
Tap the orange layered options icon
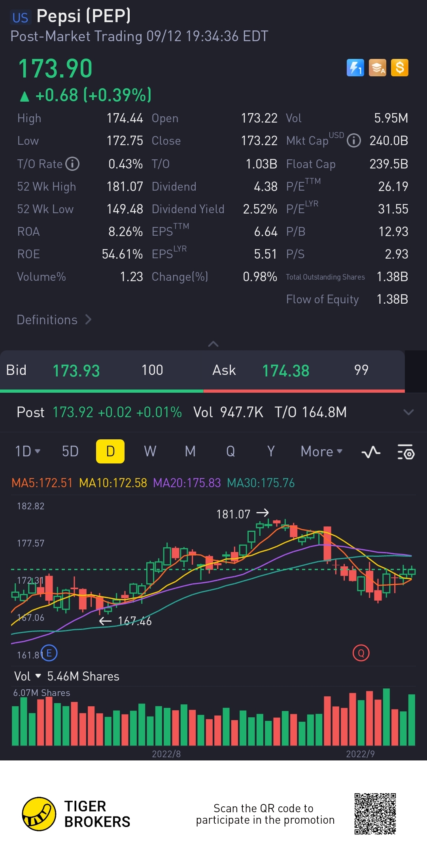pyautogui.click(x=378, y=68)
